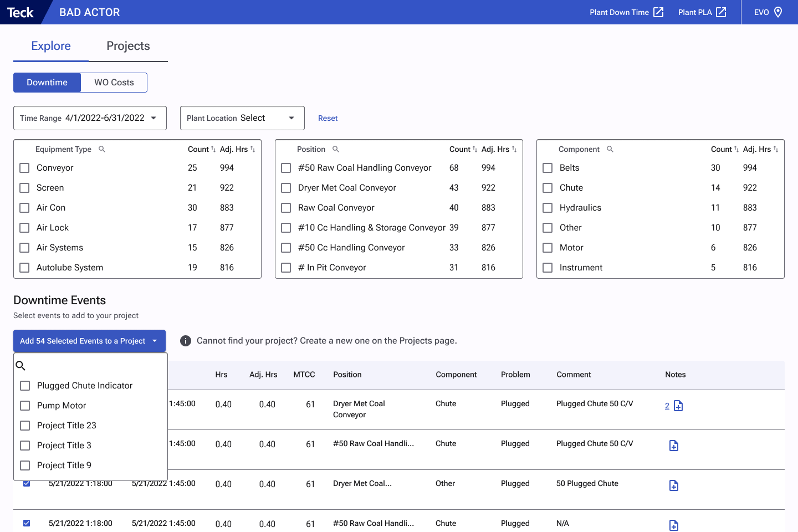
Task: Check the Autolube System equipment type
Action: click(24, 268)
